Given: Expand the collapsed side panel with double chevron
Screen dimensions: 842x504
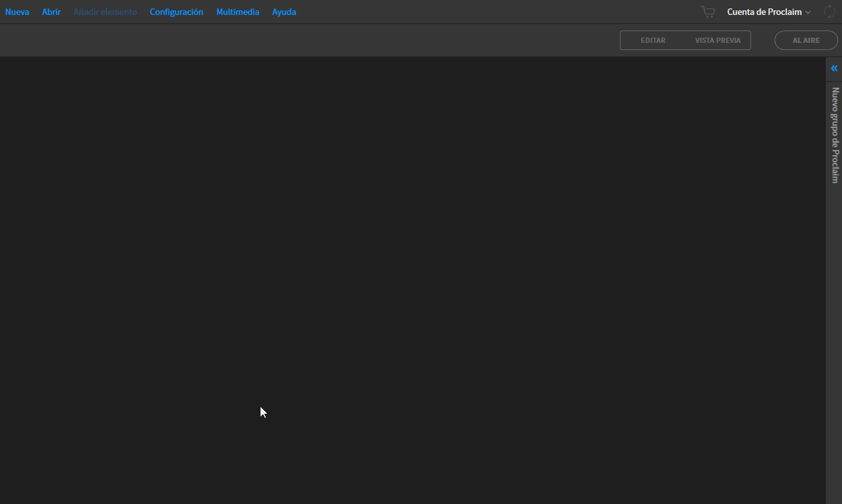Looking at the screenshot, I should [834, 68].
